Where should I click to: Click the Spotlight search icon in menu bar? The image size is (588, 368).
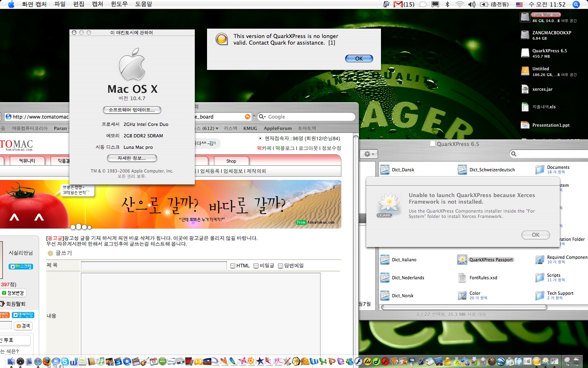(x=576, y=4)
